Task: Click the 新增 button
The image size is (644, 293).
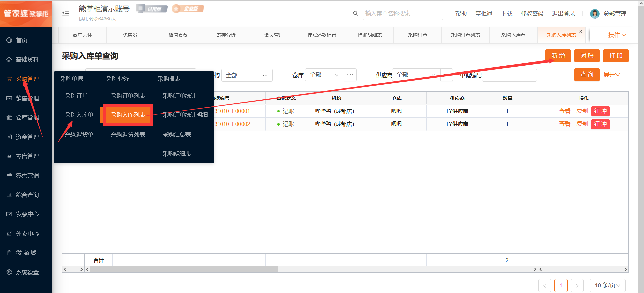Action: click(558, 56)
